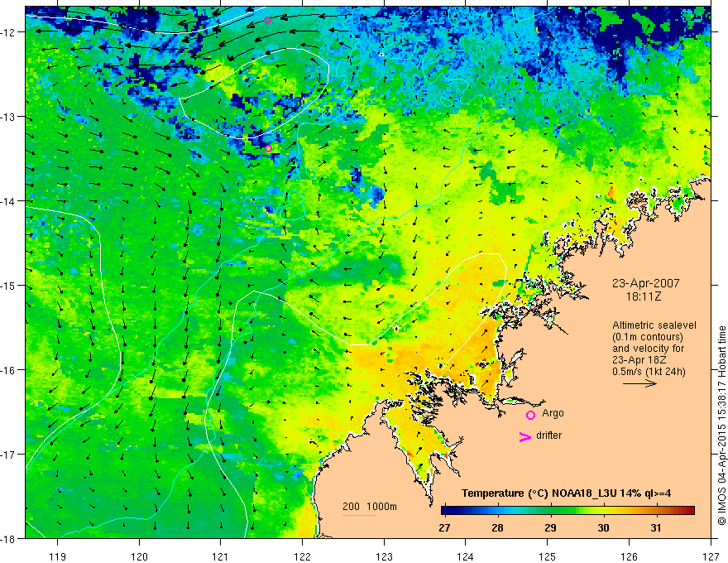Click the longitude '120' axis label
Viewport: 728px width, 563px height.
[139, 556]
